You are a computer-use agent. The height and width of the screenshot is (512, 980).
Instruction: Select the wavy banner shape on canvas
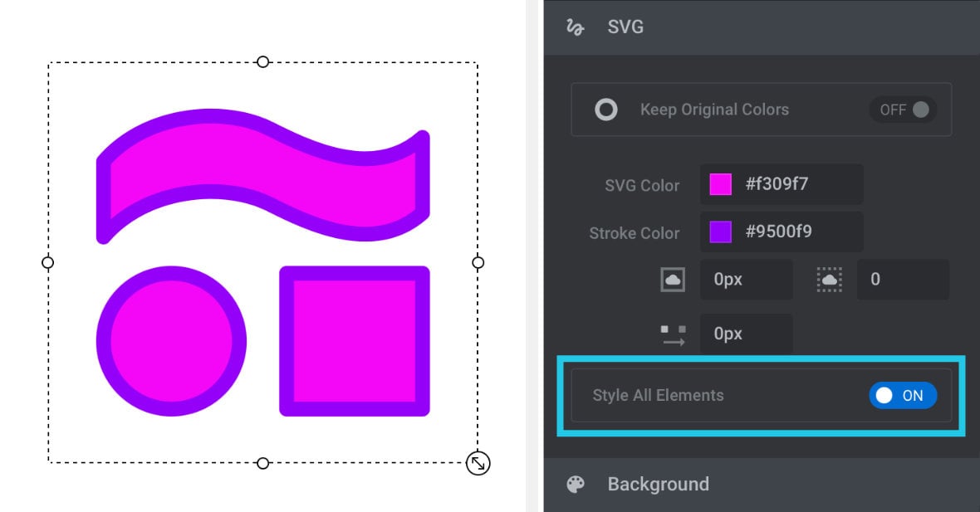coord(263,176)
